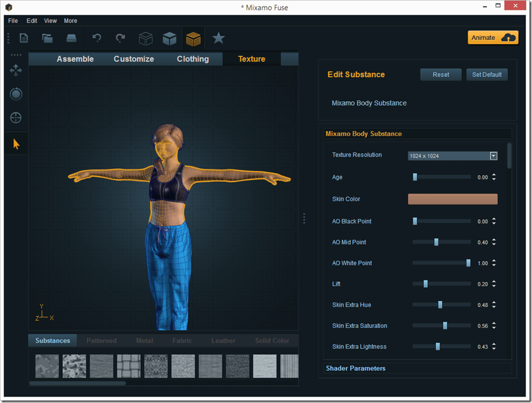Click the substances horizontal scrollbar
532x403 pixels.
[77, 384]
